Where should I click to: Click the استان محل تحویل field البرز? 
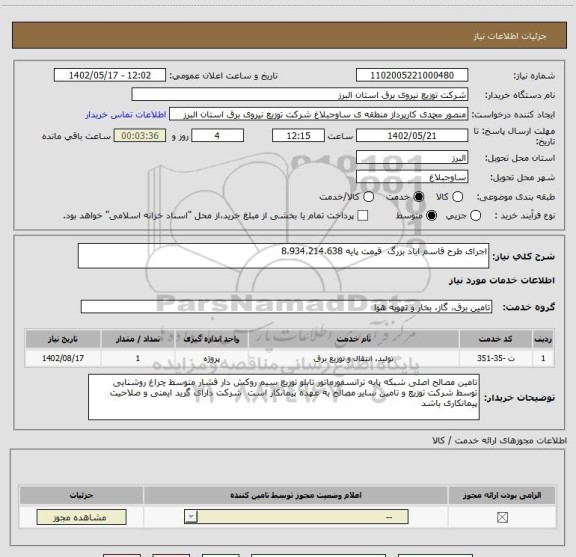(412, 158)
